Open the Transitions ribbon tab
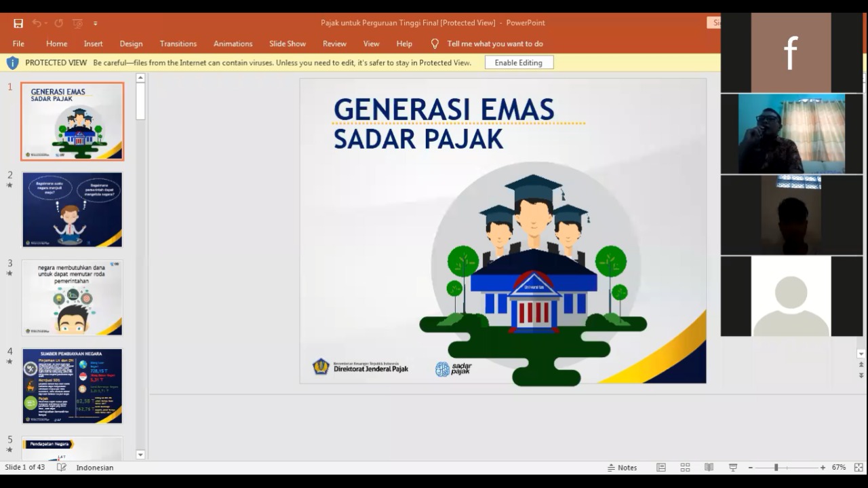 (178, 43)
